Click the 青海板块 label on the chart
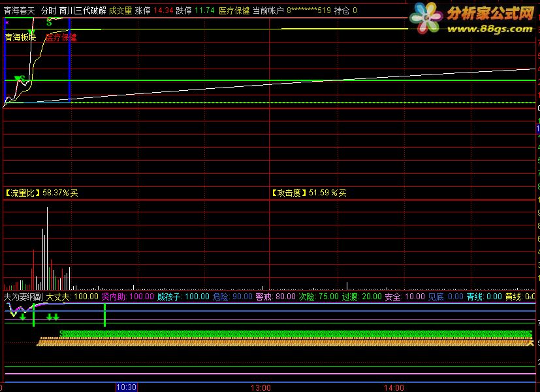The image size is (540, 392). [x=20, y=37]
